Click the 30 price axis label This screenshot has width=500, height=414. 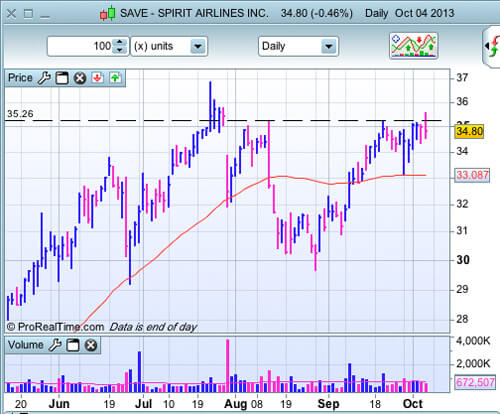coord(463,260)
